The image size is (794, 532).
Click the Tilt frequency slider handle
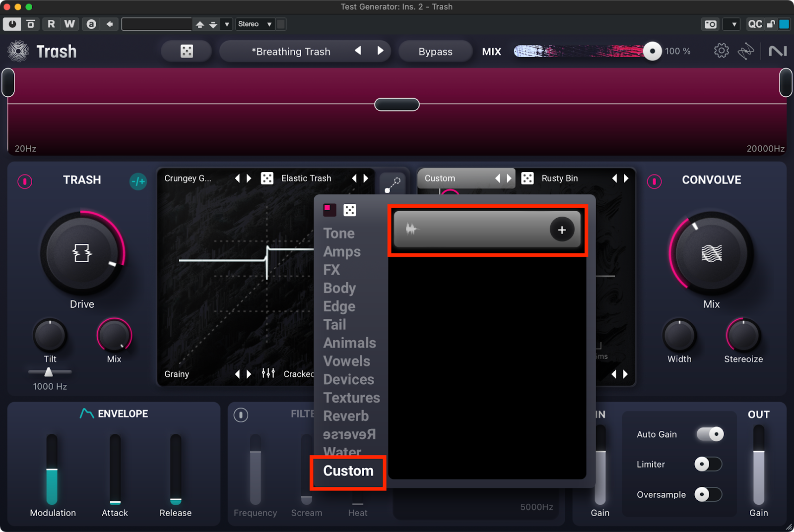(x=49, y=372)
